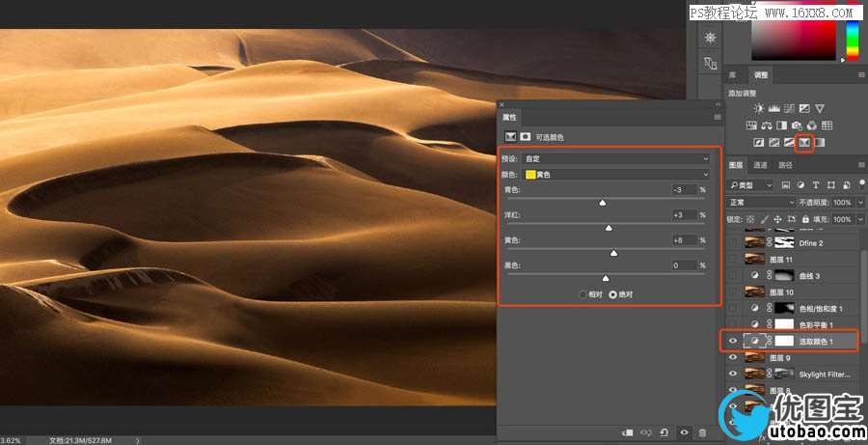Reset adjustment to defaults in Properties
The image size is (868, 445).
665,433
